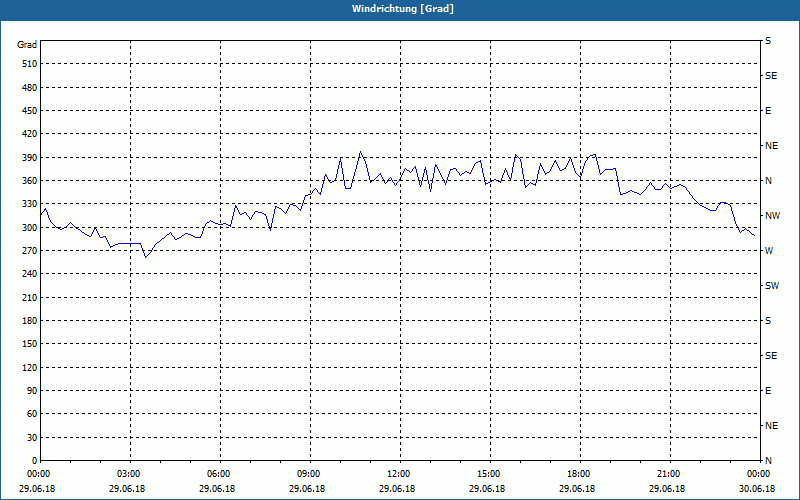
Task: Select the '120' y-axis value
Action: point(30,367)
